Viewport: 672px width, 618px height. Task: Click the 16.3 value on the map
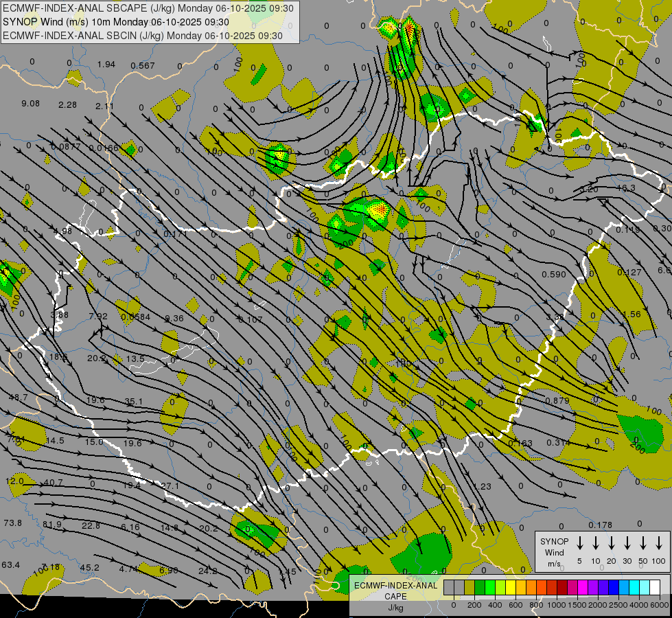click(626, 188)
